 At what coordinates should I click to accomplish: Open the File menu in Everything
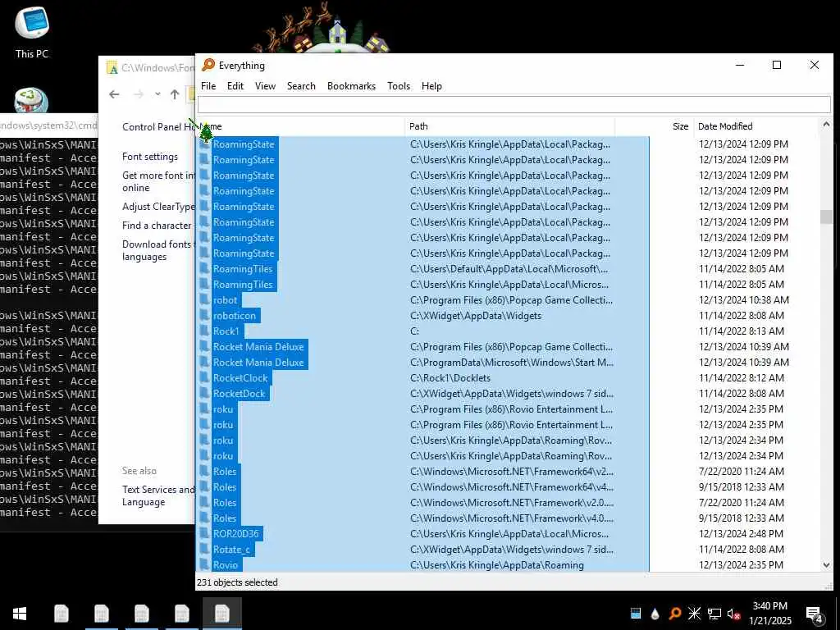[x=208, y=85]
